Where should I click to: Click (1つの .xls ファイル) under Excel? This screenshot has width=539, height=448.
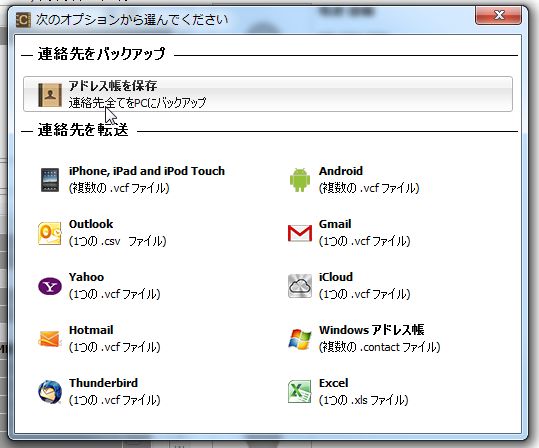tap(364, 400)
